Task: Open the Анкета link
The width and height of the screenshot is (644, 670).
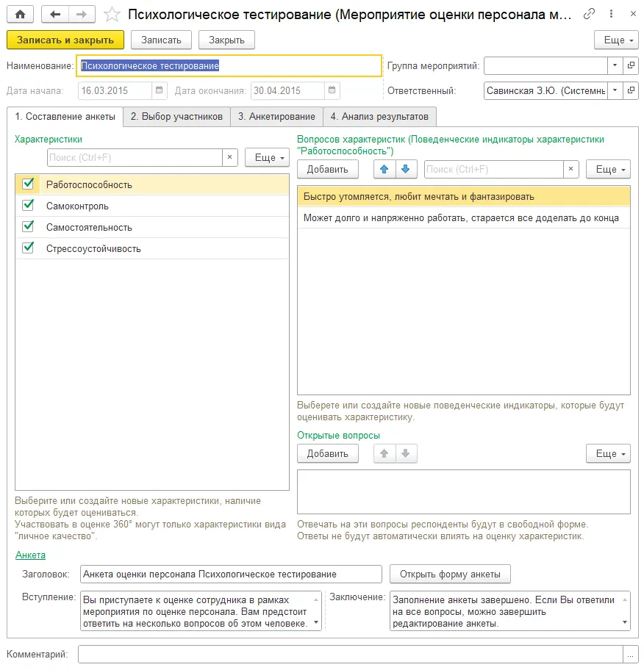Action: pyautogui.click(x=30, y=555)
